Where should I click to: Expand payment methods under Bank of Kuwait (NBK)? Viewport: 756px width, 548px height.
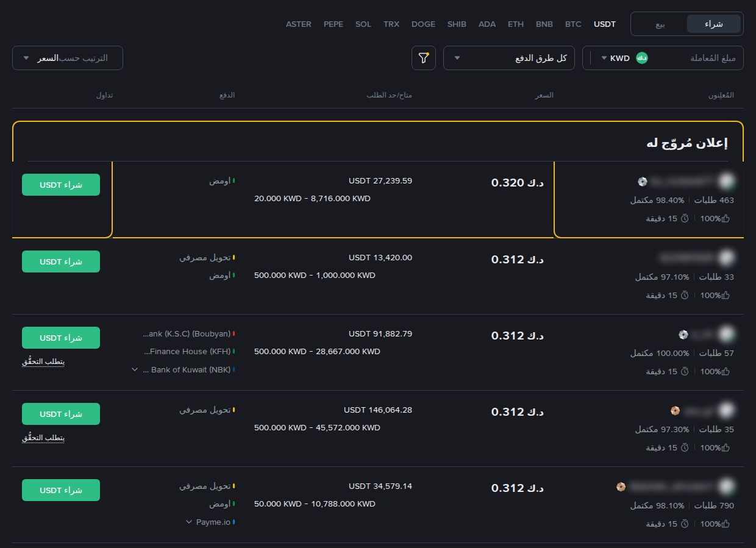[135, 369]
